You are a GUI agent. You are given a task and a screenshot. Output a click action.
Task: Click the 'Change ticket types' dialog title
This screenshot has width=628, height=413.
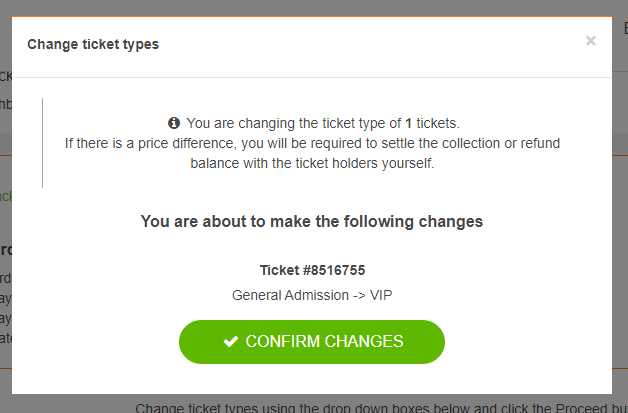pyautogui.click(x=93, y=44)
